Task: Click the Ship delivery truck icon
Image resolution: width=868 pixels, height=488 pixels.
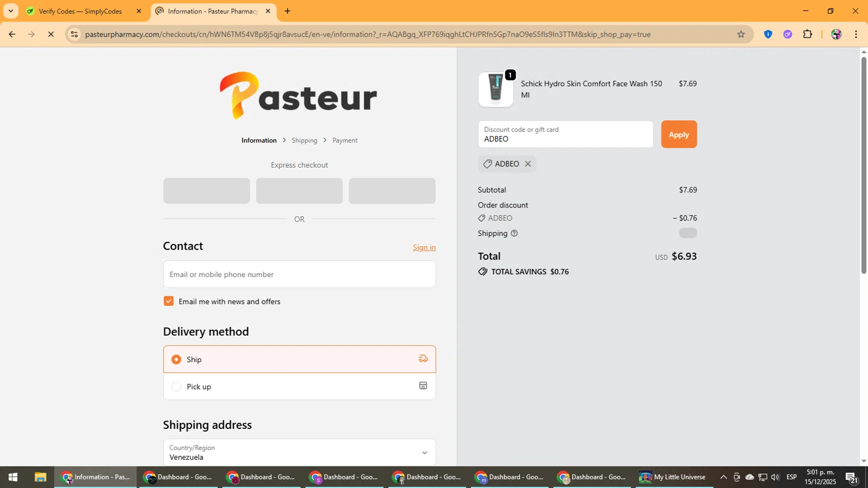Action: [423, 359]
